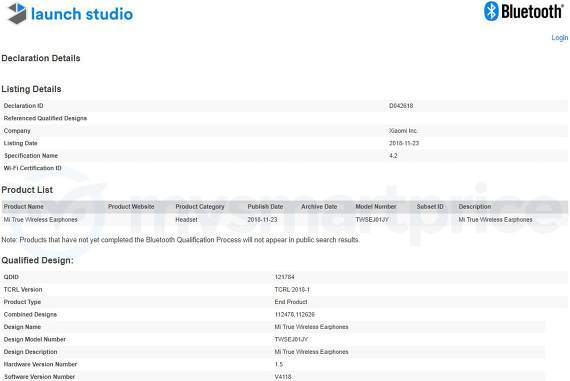Select the Listing Date value 2018-11-23
This screenshot has width=570, height=381.
404,143
